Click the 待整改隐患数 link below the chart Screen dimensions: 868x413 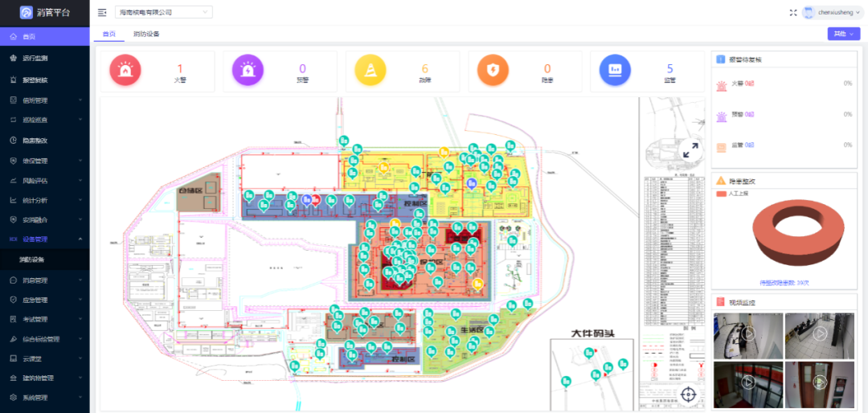(784, 283)
